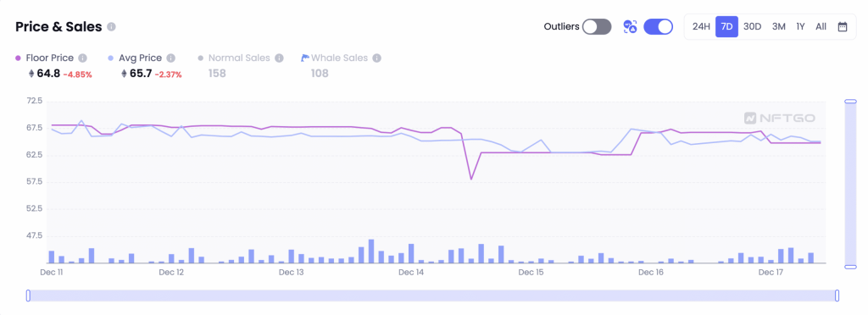Viewport: 868px width, 315px height.
Task: Click info icon beside Normal Sales
Action: coord(279,58)
